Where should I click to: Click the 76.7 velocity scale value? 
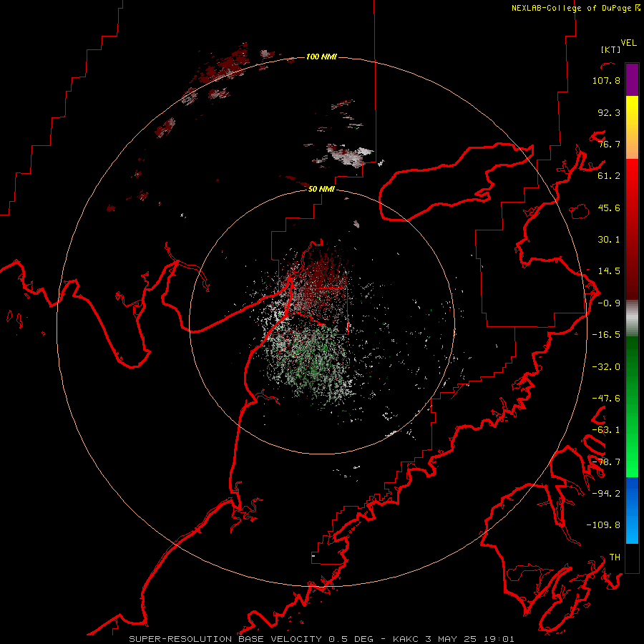click(x=609, y=144)
